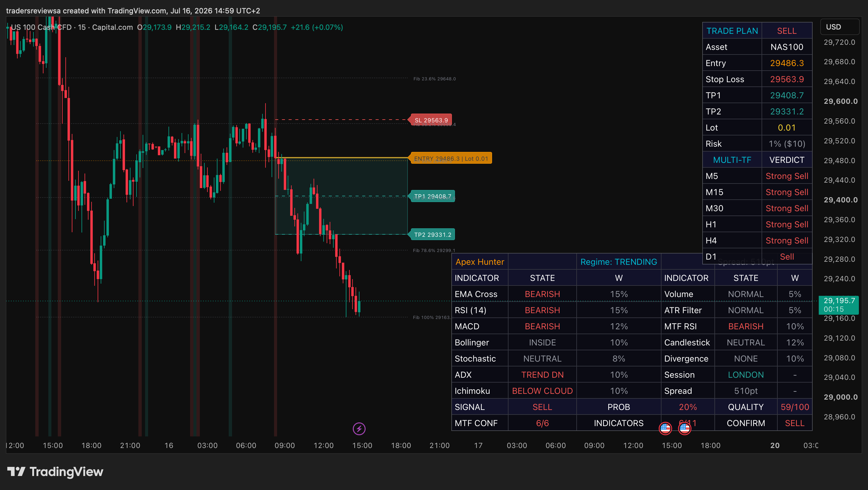This screenshot has width=868, height=490.
Task: Click the US 100 Cash CFD symbol title
Action: (41, 27)
